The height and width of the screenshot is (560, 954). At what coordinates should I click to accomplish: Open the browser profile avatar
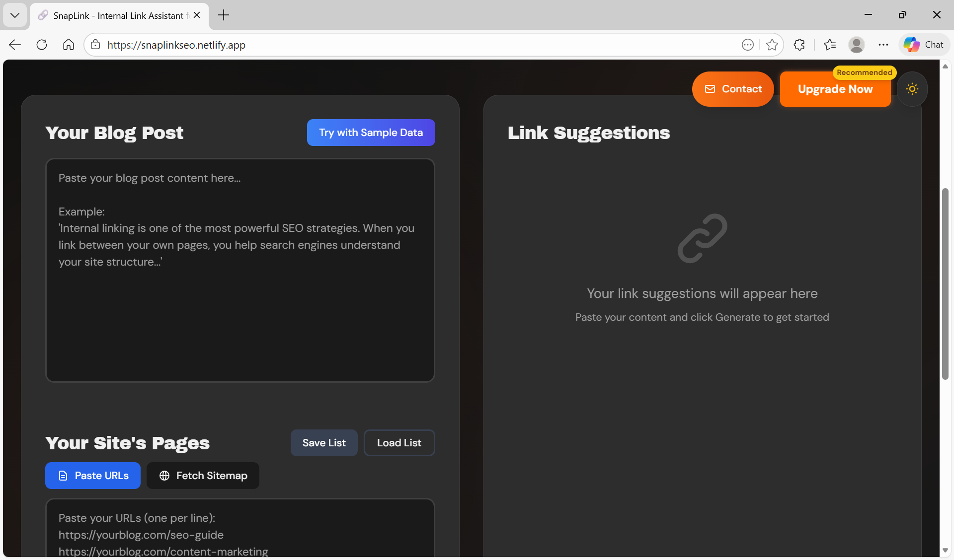pyautogui.click(x=856, y=45)
